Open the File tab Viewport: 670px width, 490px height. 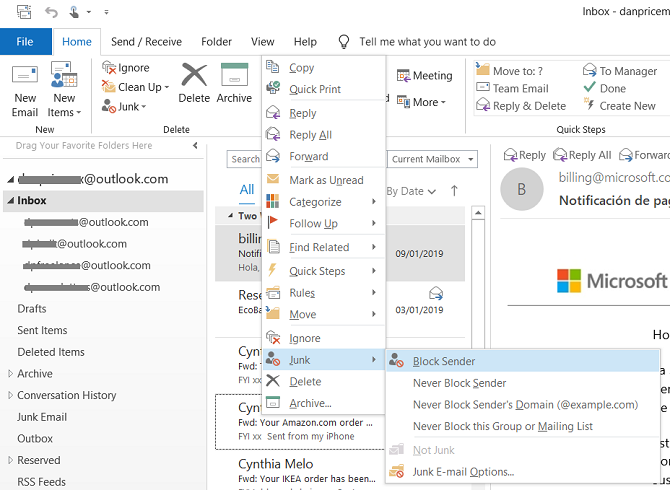[x=25, y=41]
